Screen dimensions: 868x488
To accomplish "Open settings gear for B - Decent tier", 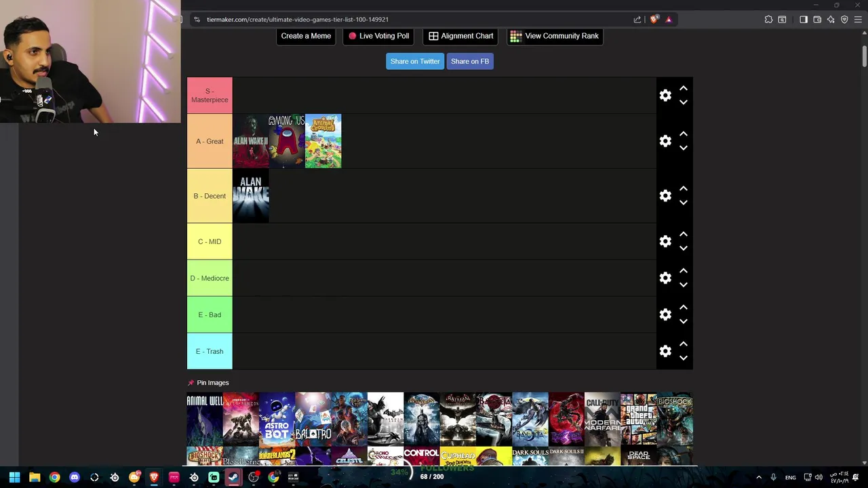I will pos(665,196).
